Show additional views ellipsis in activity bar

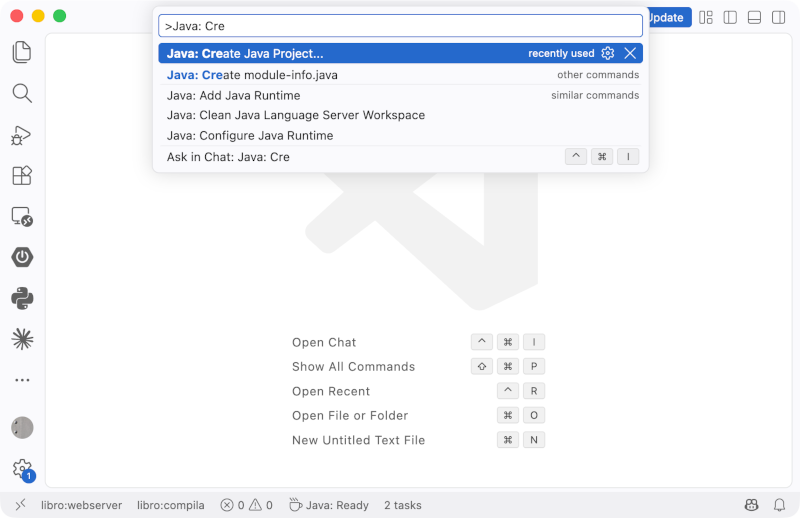(22, 380)
